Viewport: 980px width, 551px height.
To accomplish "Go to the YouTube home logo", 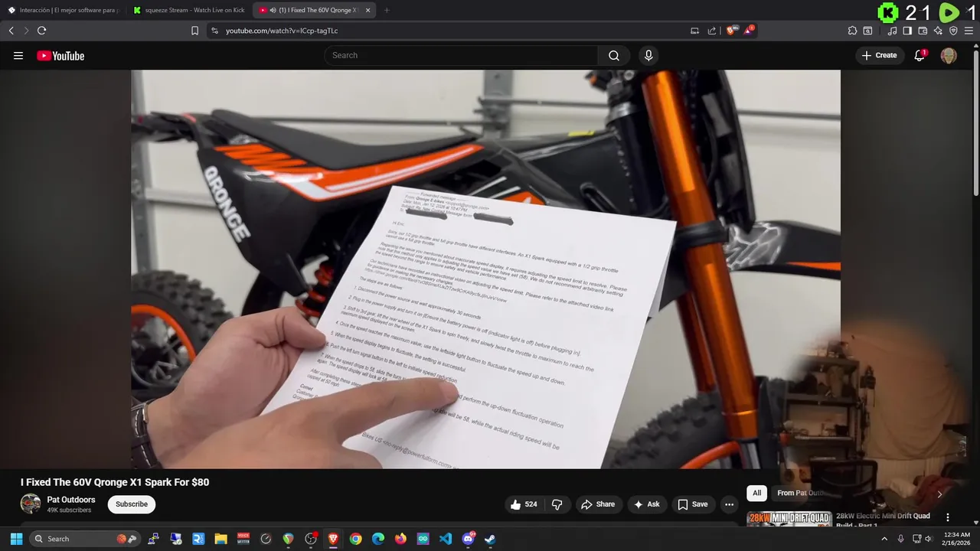I will pyautogui.click(x=60, y=56).
